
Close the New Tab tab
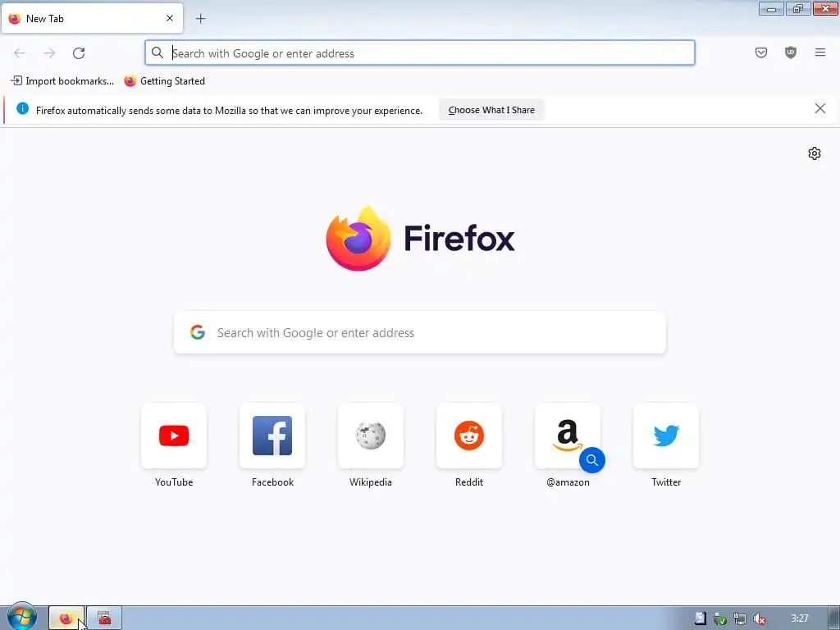pyautogui.click(x=170, y=18)
